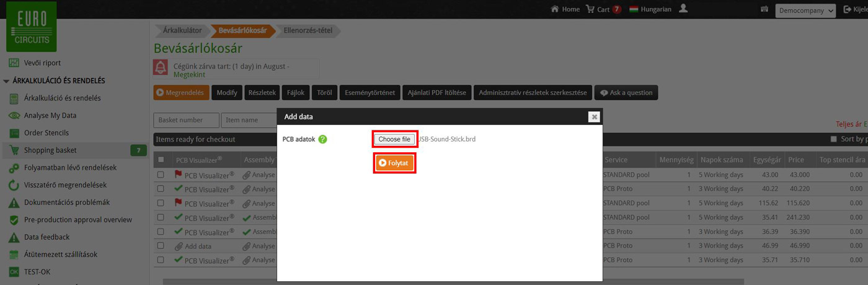This screenshot has height=285, width=868.
Task: Click the user profile icon
Action: [x=683, y=9]
